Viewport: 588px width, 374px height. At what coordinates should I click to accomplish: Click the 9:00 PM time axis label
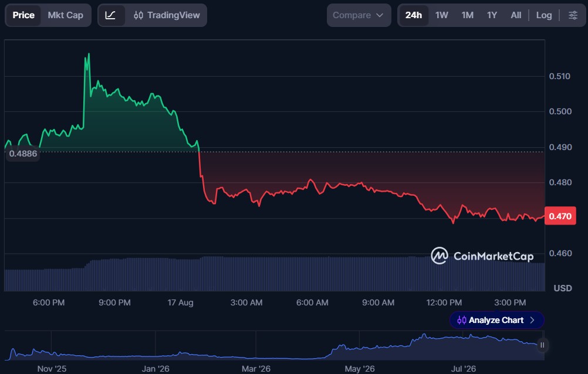[x=114, y=302]
